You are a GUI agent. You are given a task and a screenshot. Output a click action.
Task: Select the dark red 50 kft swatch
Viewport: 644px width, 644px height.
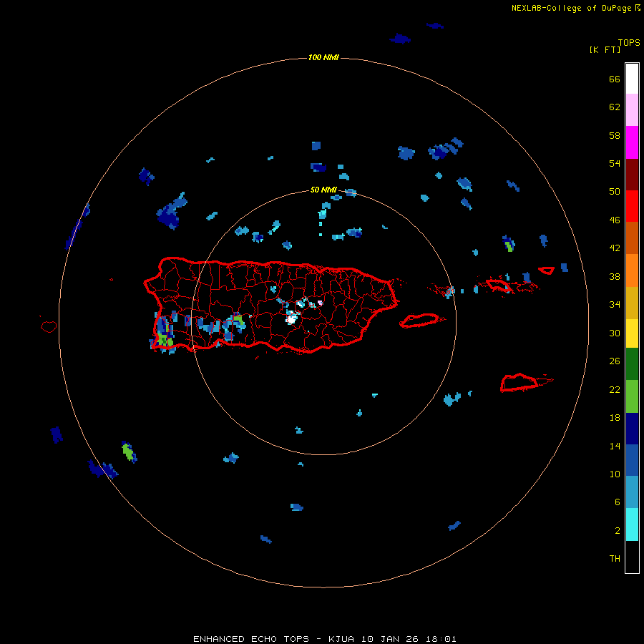point(632,175)
